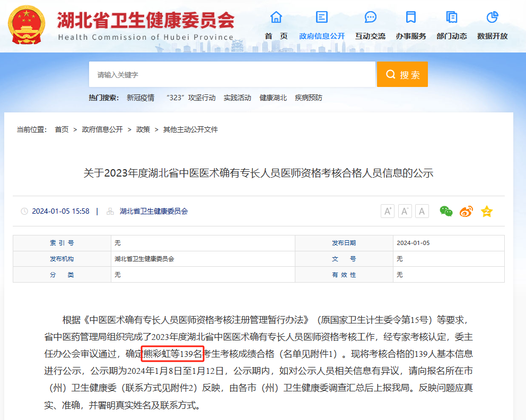
Task: Click the 办事服务 bookmark icon
Action: coord(411,17)
